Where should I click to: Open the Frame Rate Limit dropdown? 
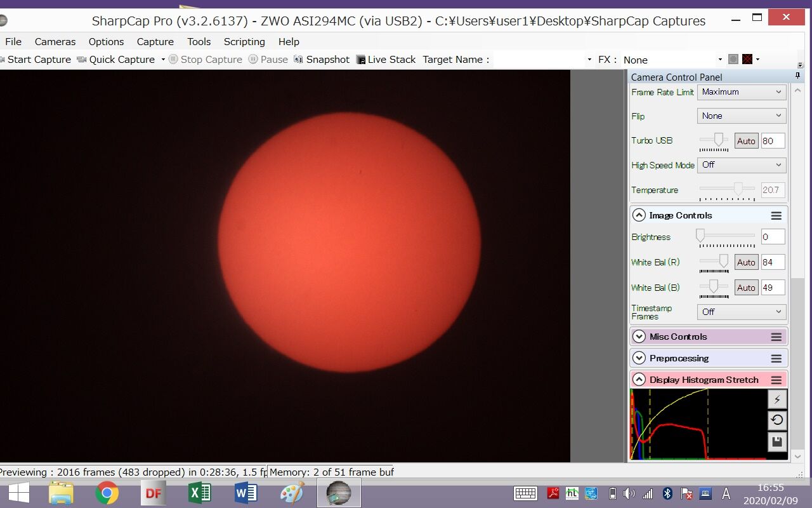click(x=742, y=92)
